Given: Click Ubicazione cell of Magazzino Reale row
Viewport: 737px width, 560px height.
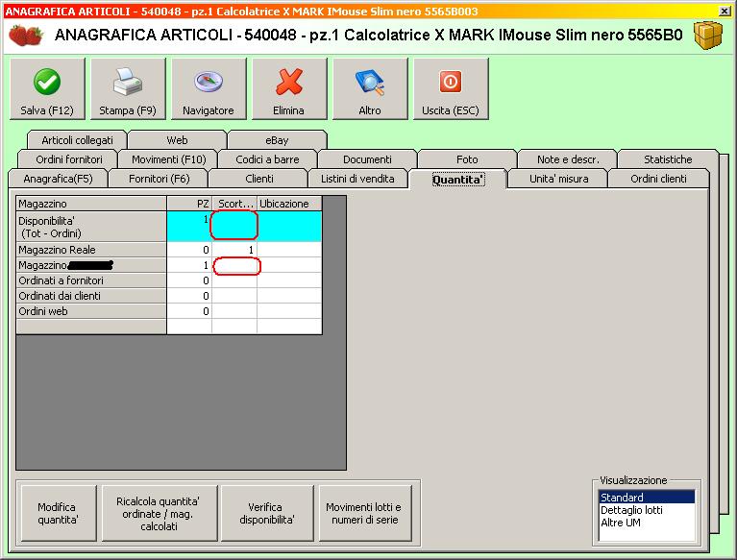Looking at the screenshot, I should coord(289,250).
